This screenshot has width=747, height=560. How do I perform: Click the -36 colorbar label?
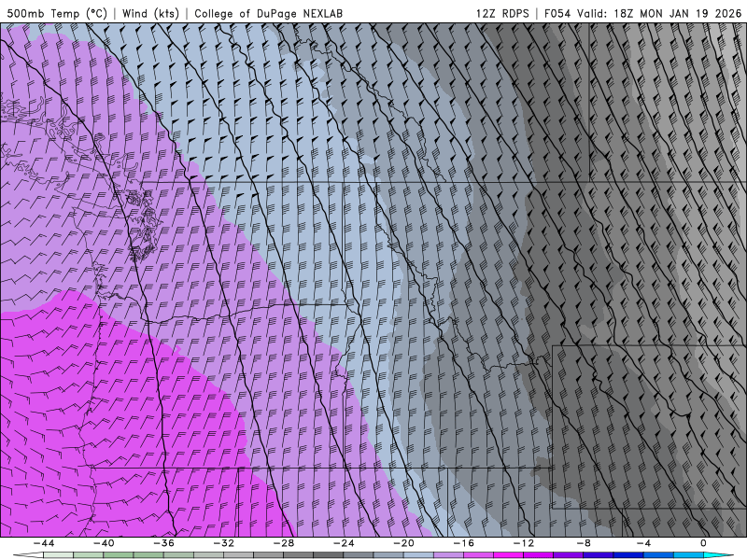pos(163,543)
